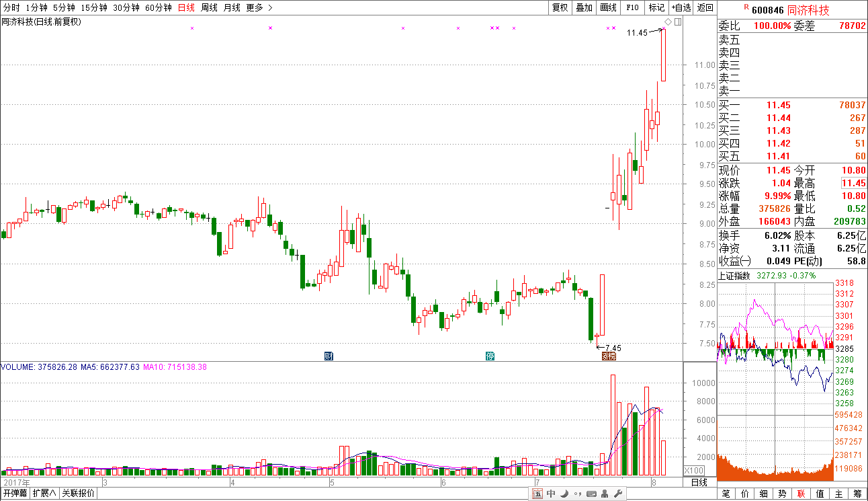Screen dimensions: 868x501
Task: Click the PE(动) value 58.8
Action: point(856,261)
